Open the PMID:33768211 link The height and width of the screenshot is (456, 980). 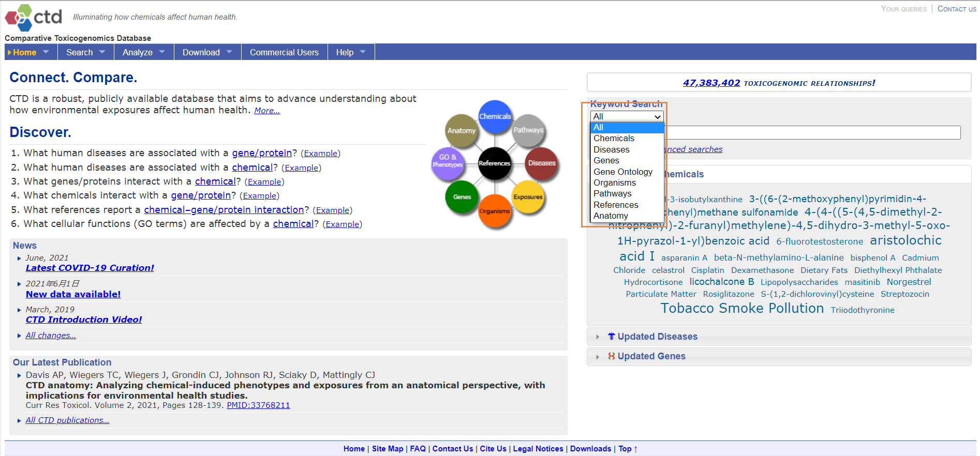258,405
